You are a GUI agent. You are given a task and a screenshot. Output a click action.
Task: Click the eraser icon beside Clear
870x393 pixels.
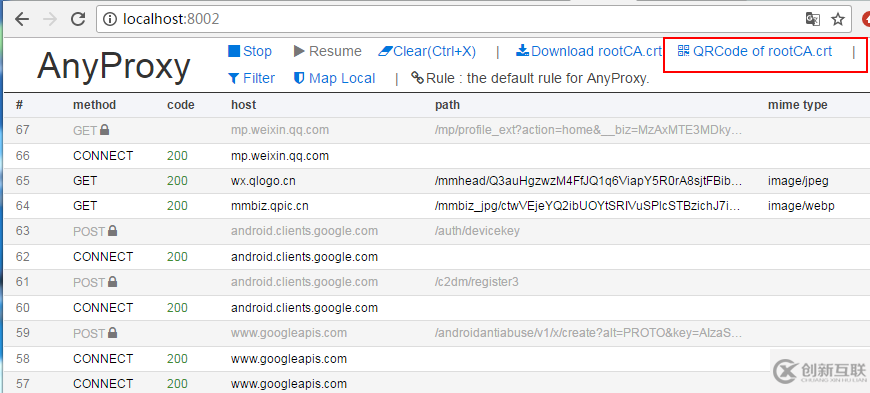click(385, 51)
